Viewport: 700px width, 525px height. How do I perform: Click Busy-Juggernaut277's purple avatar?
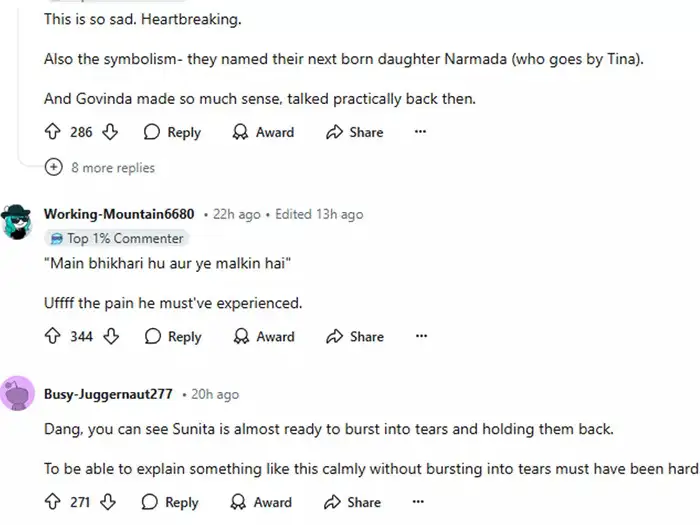point(18,394)
